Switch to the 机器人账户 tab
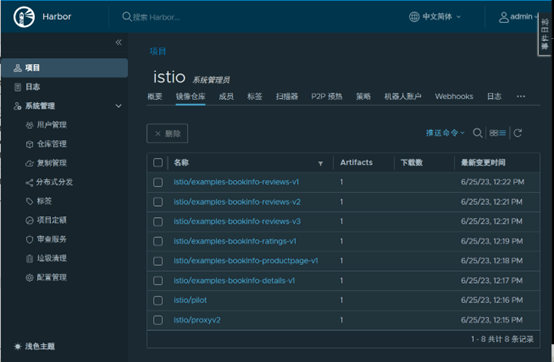This screenshot has height=362, width=554. [x=403, y=96]
